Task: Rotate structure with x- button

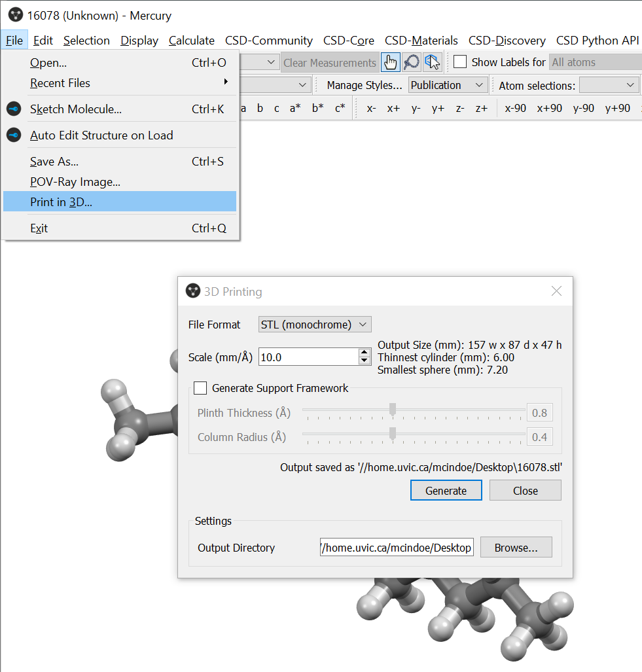Action: [x=371, y=108]
